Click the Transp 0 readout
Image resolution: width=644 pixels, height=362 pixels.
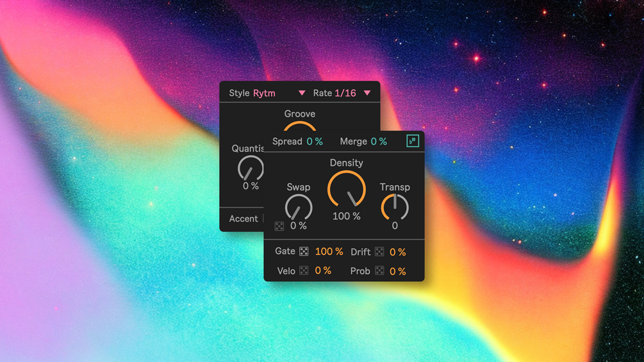coord(395,226)
